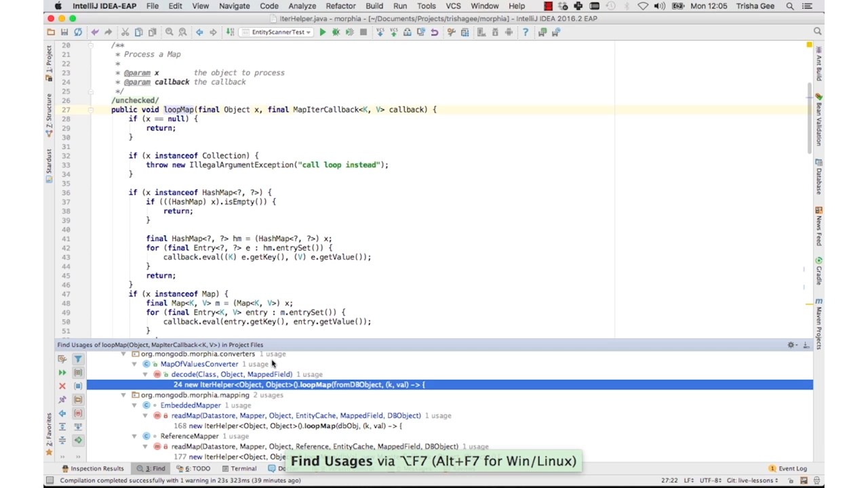Open macOS Spotlight search icon
The image size is (868, 488).
tap(790, 6)
